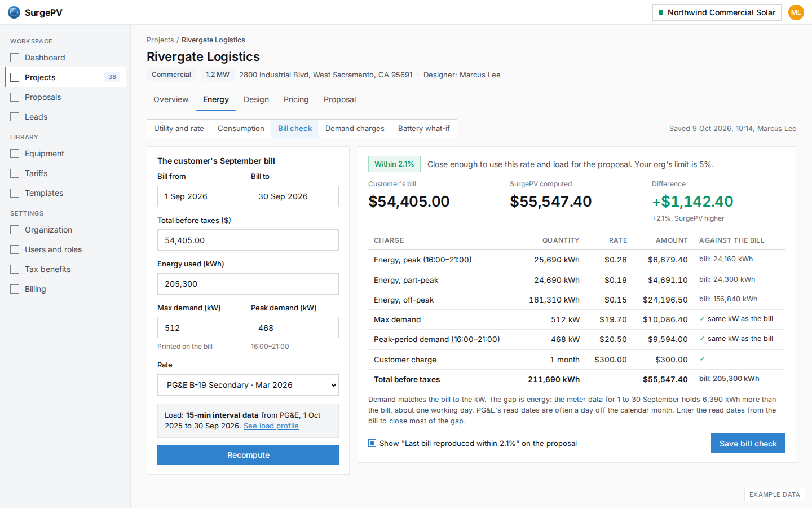Switch to the Pricing tab

(296, 99)
